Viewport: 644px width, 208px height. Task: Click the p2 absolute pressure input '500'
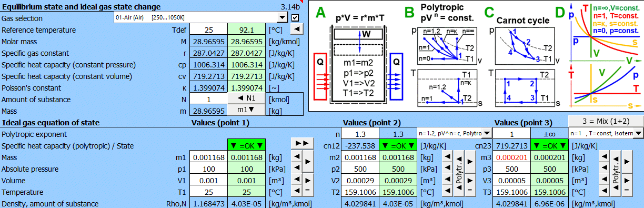360,169
